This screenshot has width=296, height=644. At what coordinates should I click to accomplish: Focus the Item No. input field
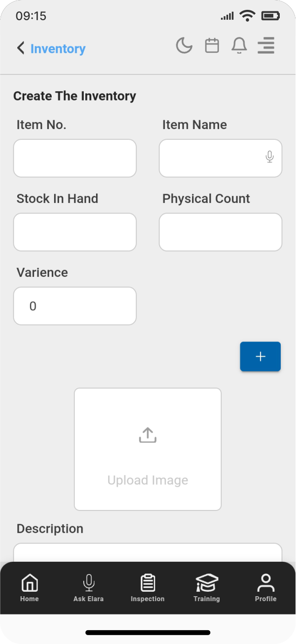point(75,158)
